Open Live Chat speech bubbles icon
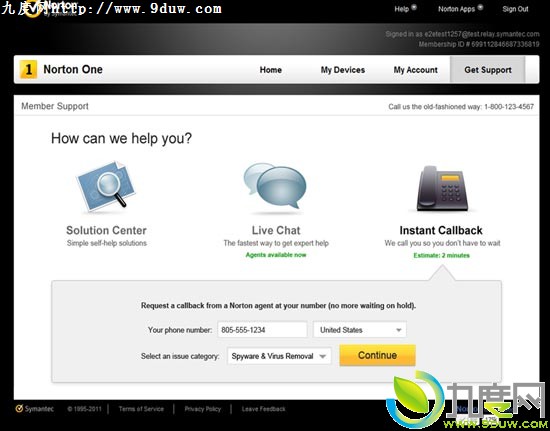 [275, 186]
